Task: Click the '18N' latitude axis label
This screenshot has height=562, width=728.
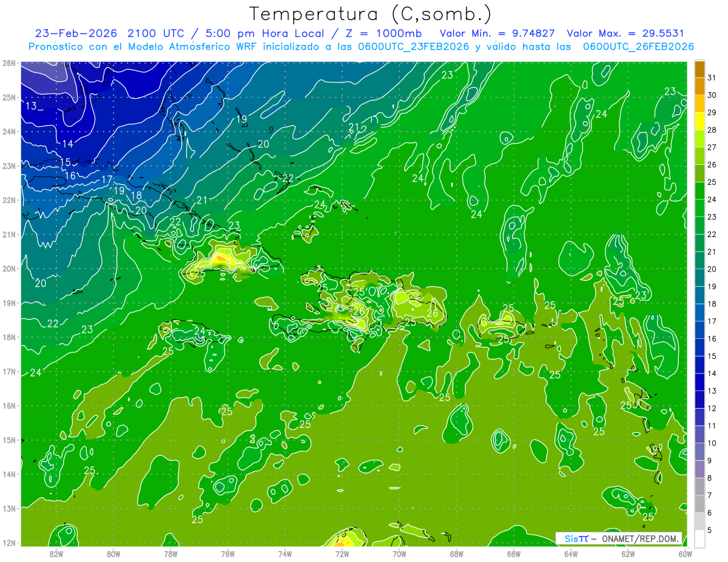Action: [8, 337]
